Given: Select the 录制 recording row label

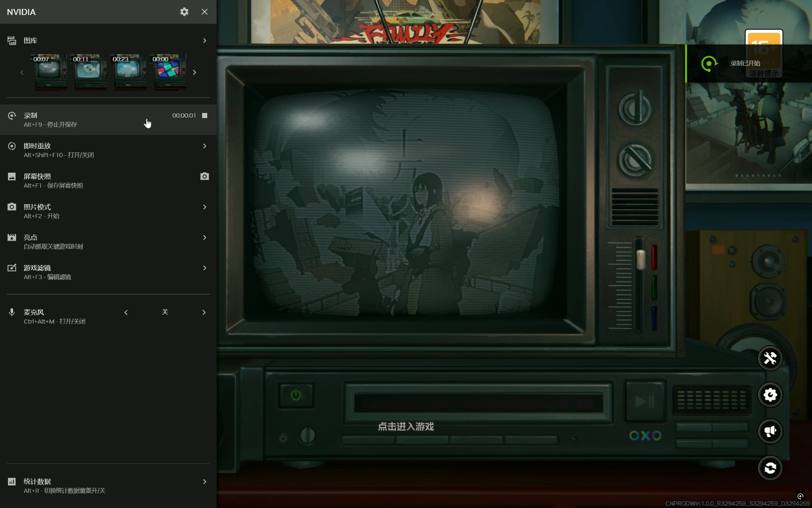Looking at the screenshot, I should (31, 115).
